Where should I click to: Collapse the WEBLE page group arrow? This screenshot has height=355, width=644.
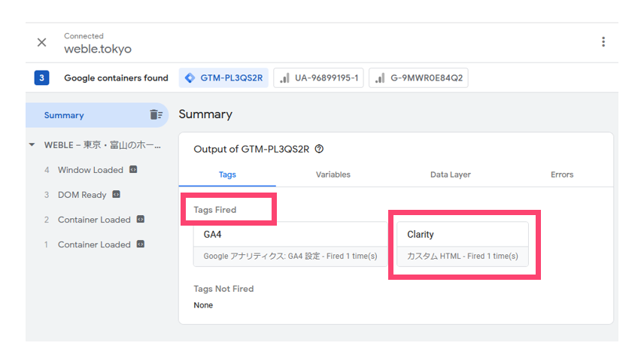[x=32, y=145]
